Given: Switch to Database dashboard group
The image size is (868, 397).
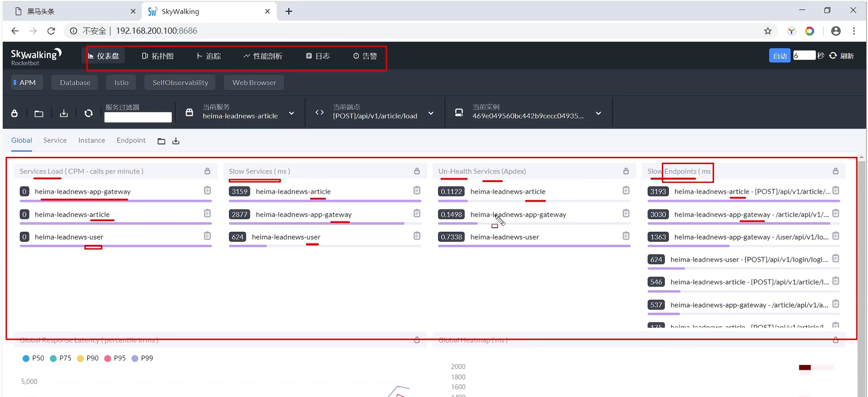Looking at the screenshot, I should pos(75,82).
